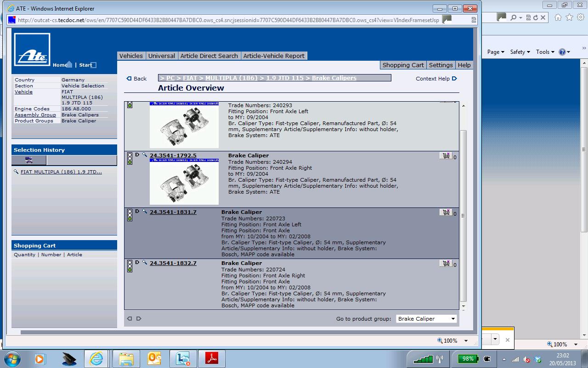Viewport: 588px width, 368px height.
Task: Click the car icon in Selection History
Action: [x=29, y=160]
